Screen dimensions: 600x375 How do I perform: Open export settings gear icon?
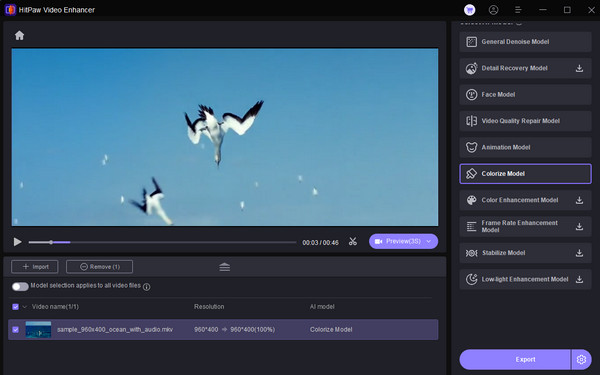pos(581,359)
